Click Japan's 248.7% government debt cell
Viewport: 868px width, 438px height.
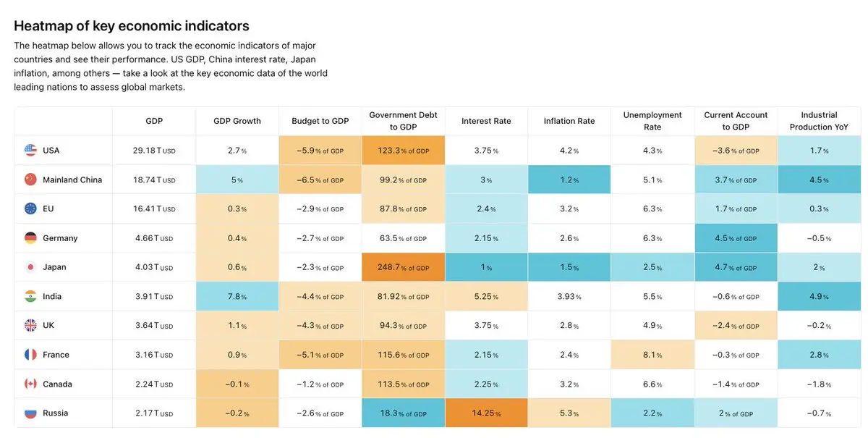click(403, 267)
